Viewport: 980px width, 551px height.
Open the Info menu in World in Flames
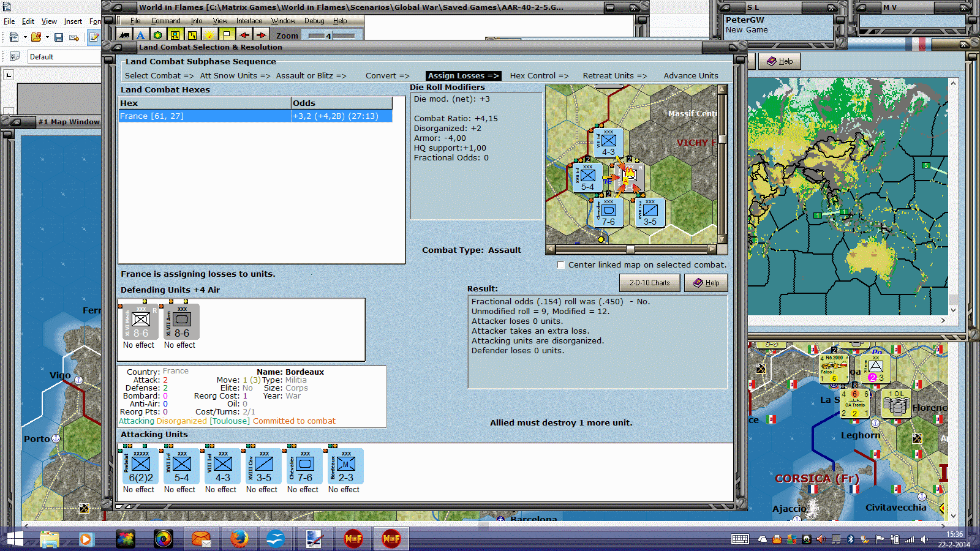pos(196,21)
